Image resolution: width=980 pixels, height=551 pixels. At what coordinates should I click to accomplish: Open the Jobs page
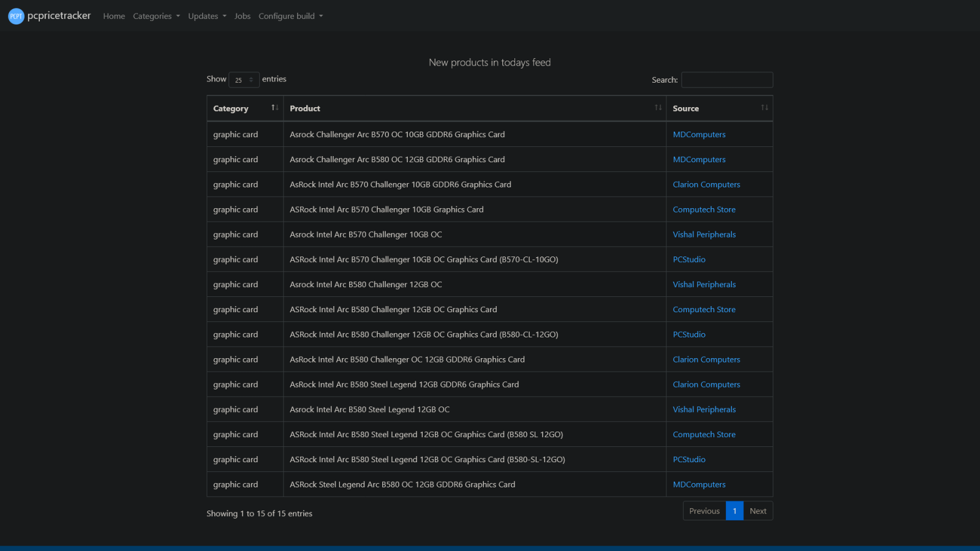243,16
